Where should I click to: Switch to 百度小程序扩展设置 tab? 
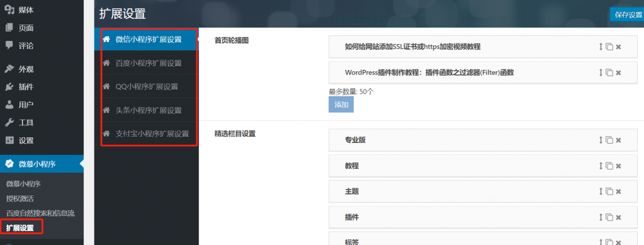pos(146,63)
